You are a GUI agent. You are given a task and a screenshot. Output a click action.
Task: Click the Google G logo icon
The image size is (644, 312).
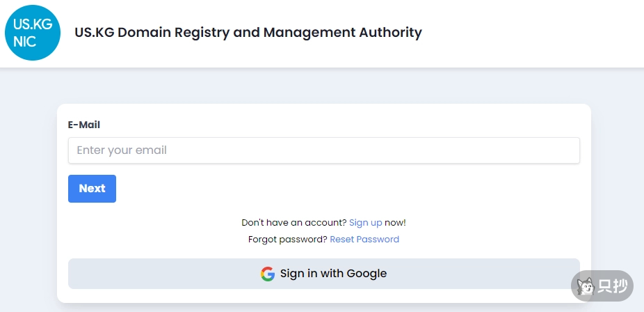[x=268, y=274]
